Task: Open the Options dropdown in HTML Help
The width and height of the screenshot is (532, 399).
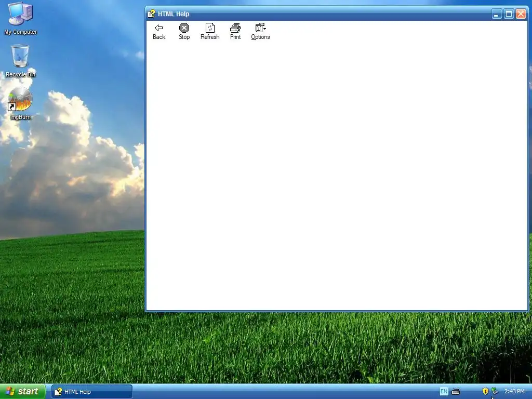Action: [261, 32]
